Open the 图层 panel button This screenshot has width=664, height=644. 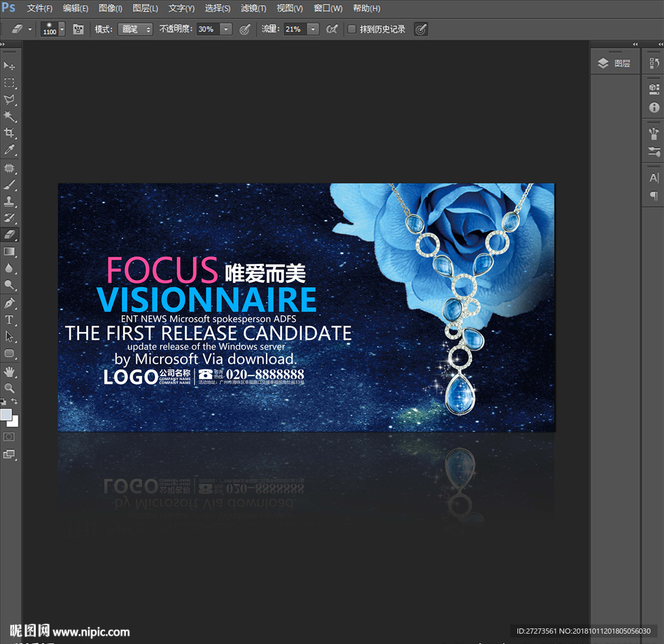click(x=615, y=64)
